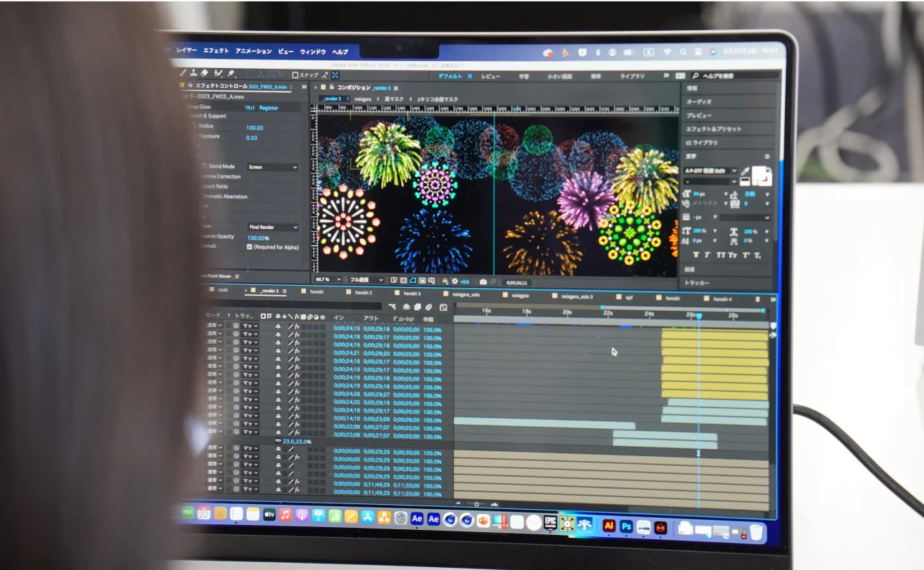Open the ウィンドウ menu

313,52
